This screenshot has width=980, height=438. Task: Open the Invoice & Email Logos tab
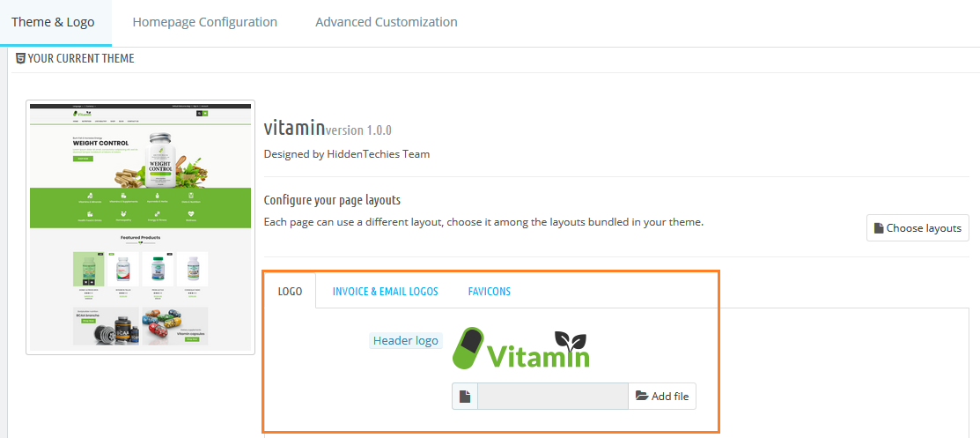(385, 292)
